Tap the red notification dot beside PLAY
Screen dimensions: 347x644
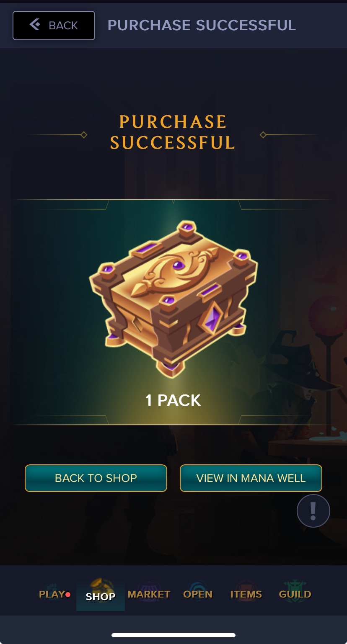[x=68, y=595]
